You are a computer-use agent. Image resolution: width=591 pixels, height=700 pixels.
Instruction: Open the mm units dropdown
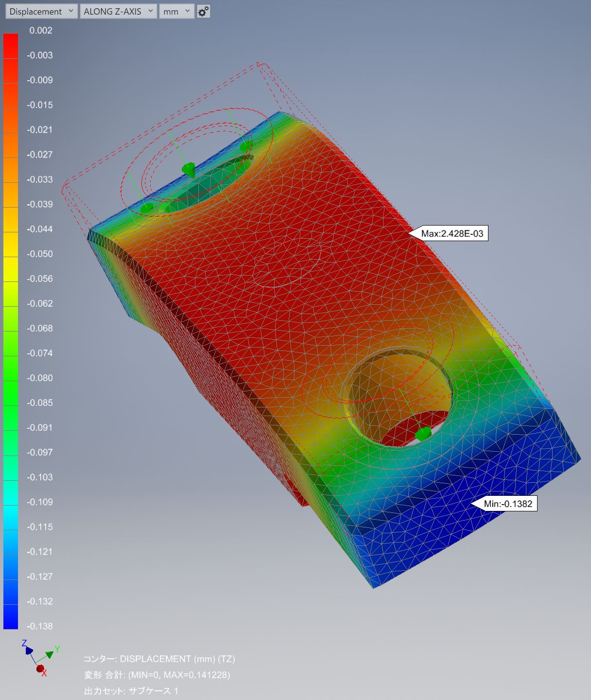[176, 11]
